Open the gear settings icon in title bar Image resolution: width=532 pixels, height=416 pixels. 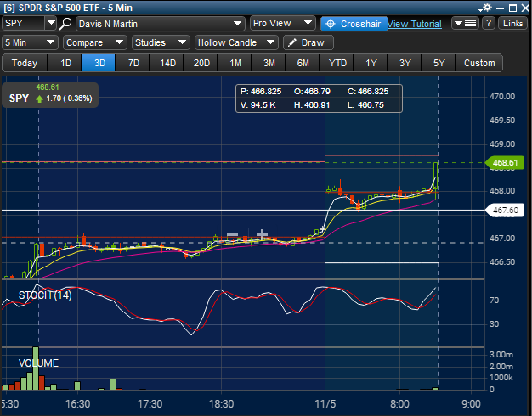[486, 8]
